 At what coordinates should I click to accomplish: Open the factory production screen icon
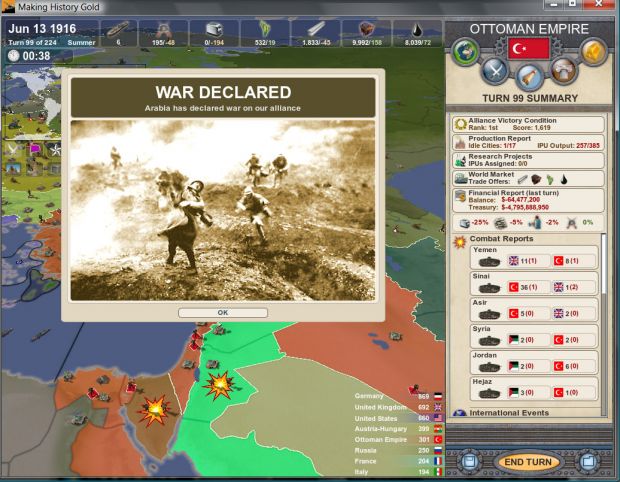[563, 71]
